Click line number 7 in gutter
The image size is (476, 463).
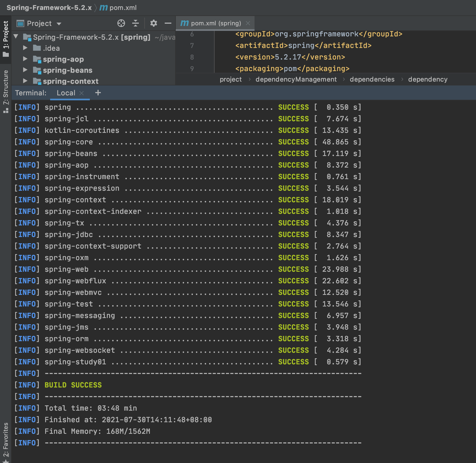[192, 45]
